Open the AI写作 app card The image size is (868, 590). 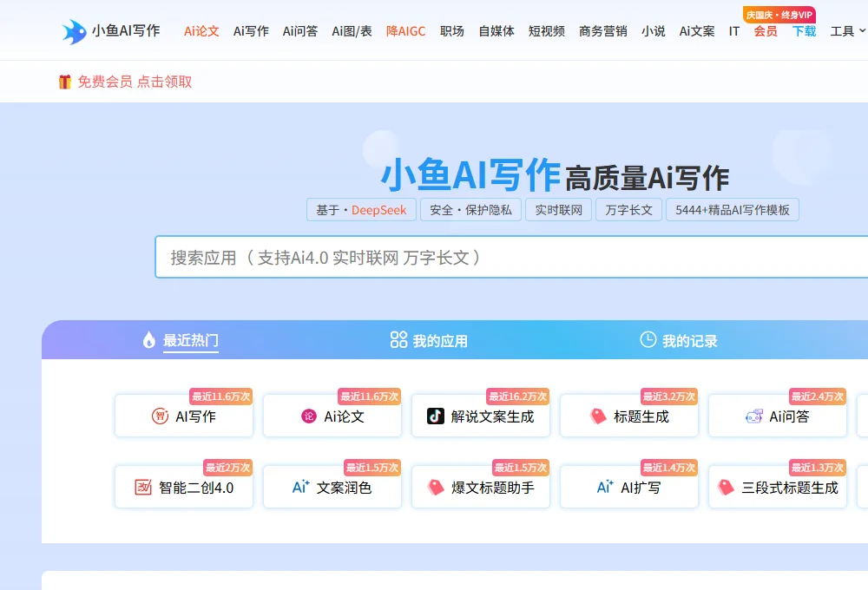click(184, 416)
